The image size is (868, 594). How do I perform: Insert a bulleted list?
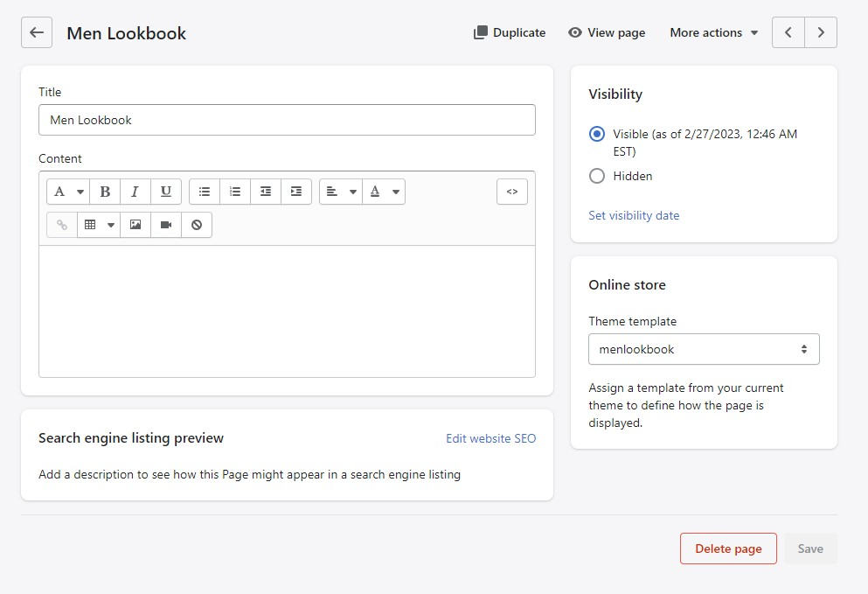[x=205, y=192]
